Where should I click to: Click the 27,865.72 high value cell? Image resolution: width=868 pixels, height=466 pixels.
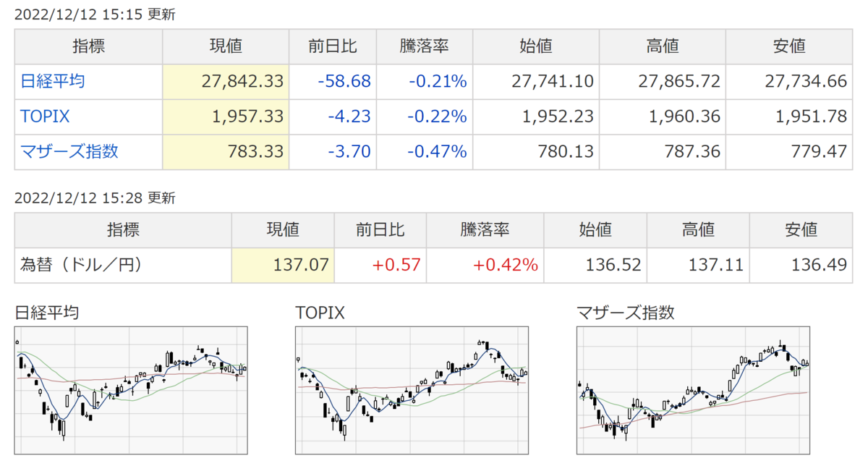(663, 82)
